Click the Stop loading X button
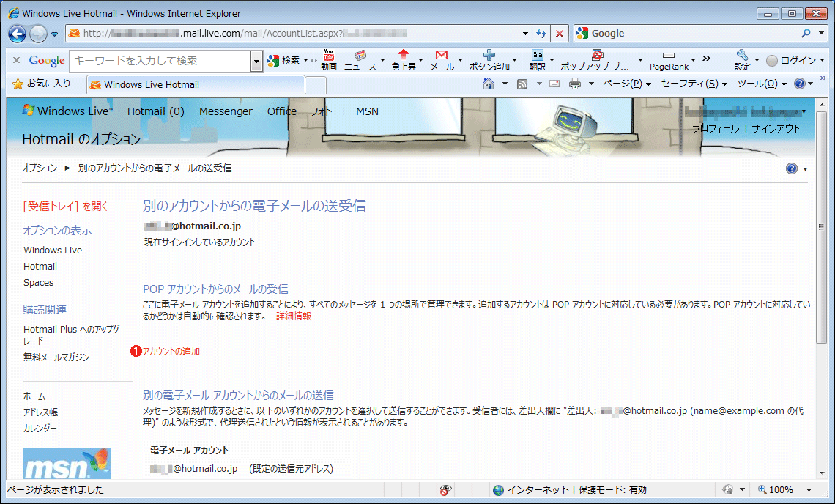Viewport: 835px width, 504px height. pyautogui.click(x=559, y=34)
